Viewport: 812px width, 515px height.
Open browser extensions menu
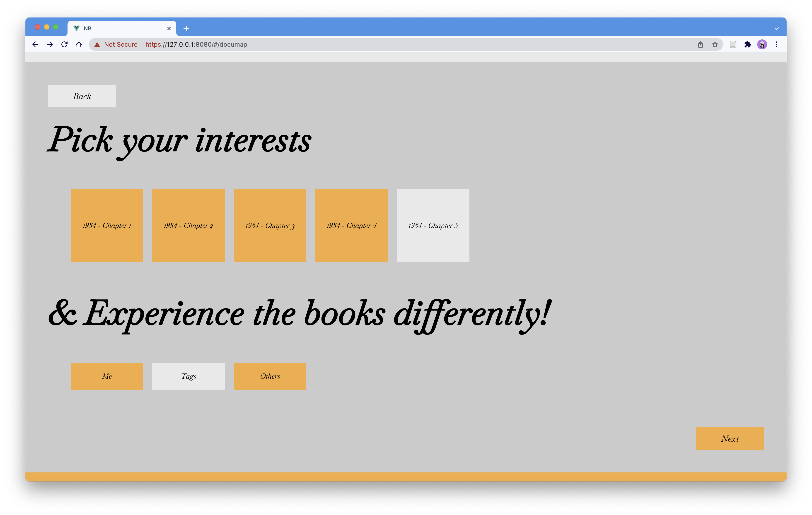coord(747,44)
